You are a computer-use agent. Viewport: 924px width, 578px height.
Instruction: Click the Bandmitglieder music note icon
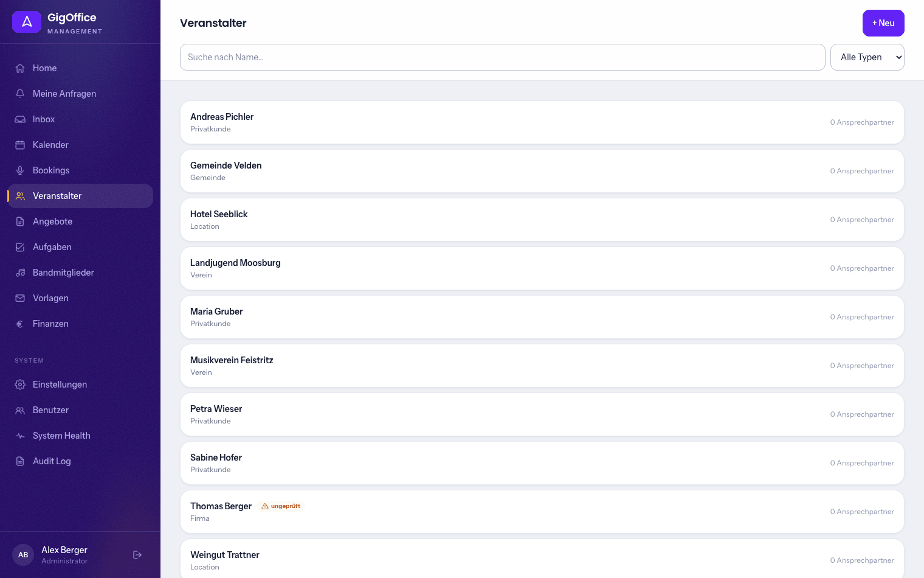tap(20, 273)
